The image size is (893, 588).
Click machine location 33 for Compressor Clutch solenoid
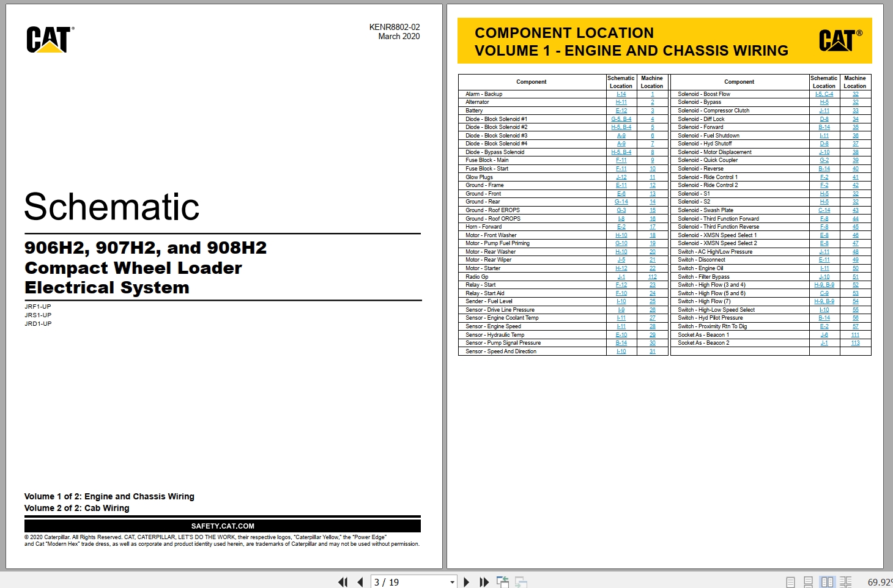click(855, 111)
